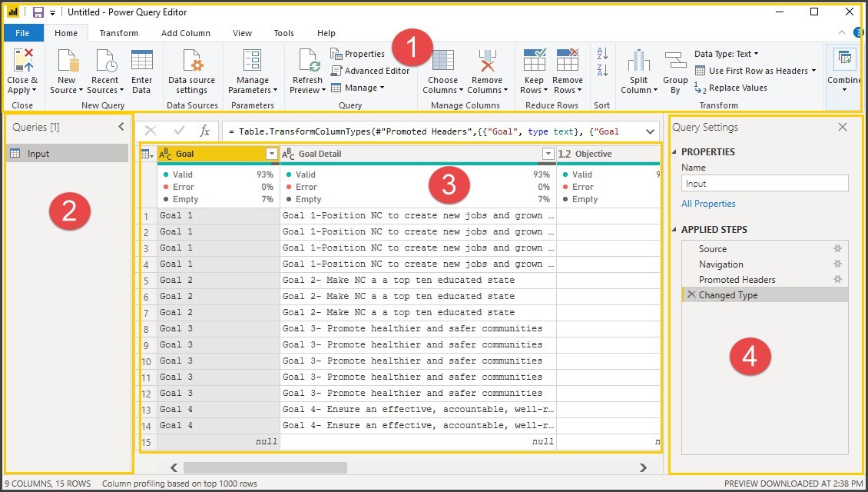Click the save icon in title bar
The image size is (868, 492).
click(x=38, y=12)
